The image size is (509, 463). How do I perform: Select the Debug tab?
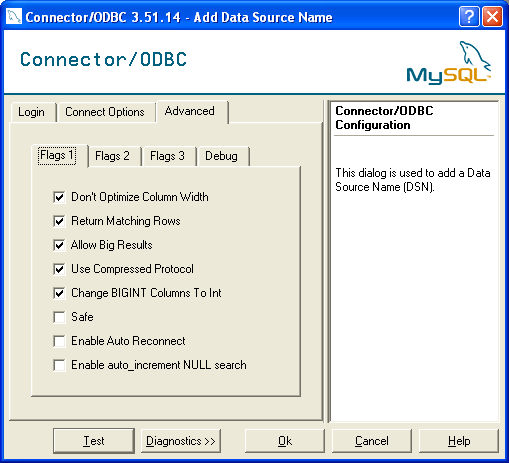pyautogui.click(x=222, y=156)
